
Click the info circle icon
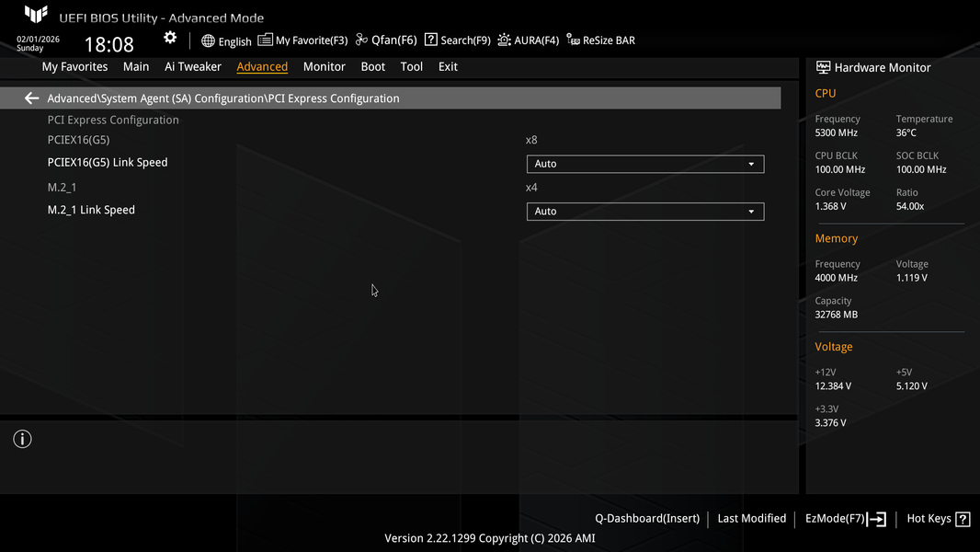click(22, 439)
